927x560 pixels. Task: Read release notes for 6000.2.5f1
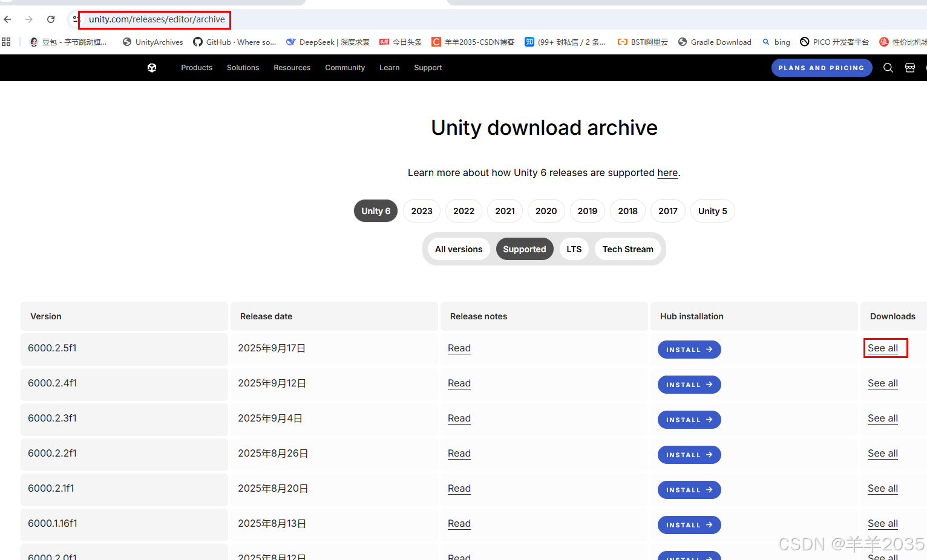459,348
